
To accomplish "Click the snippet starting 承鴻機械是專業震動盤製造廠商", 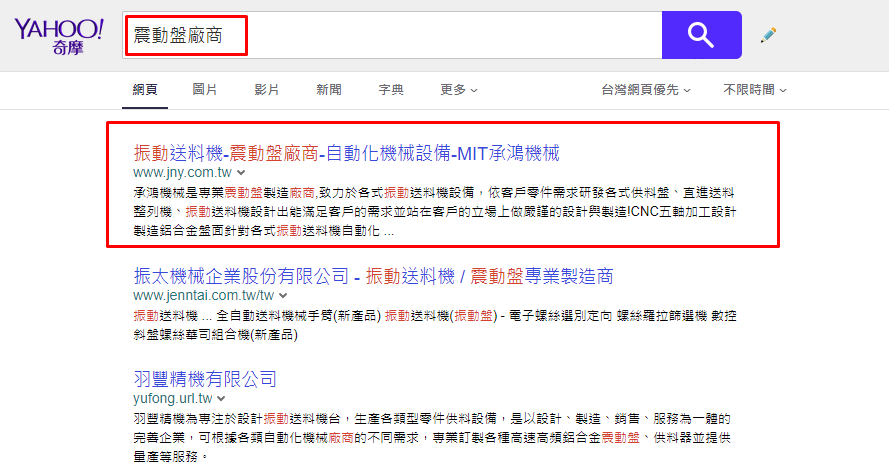I will (x=435, y=211).
